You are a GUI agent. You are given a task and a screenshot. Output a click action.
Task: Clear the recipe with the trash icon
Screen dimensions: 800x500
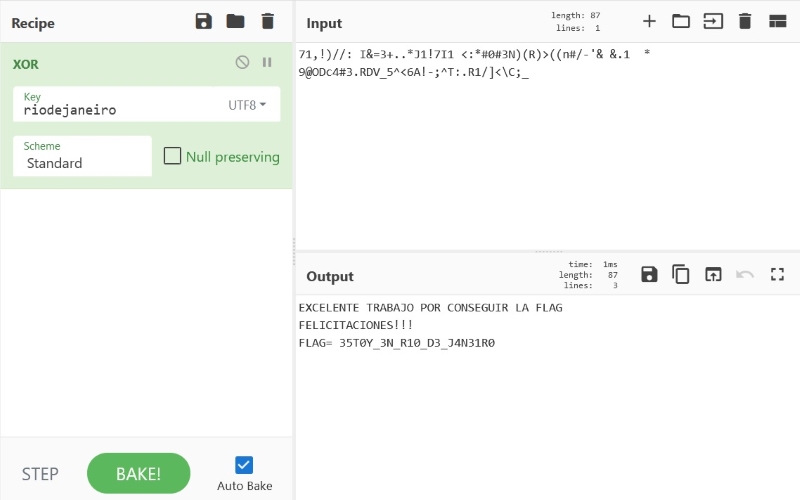pos(267,21)
